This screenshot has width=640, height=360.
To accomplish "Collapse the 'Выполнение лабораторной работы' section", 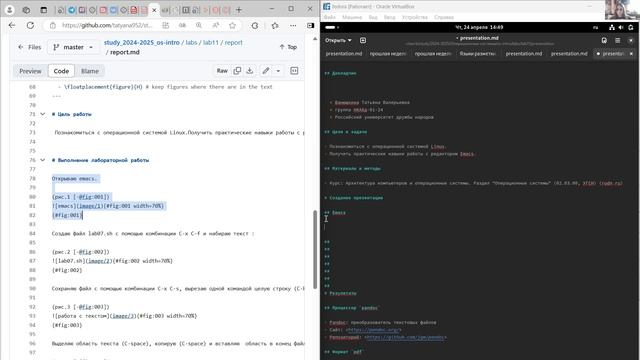I will click(42, 160).
